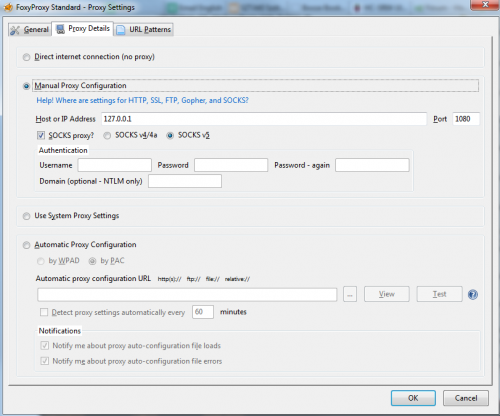Click the relative:// scheme hint text
The width and height of the screenshot is (500, 416).
coord(237,279)
